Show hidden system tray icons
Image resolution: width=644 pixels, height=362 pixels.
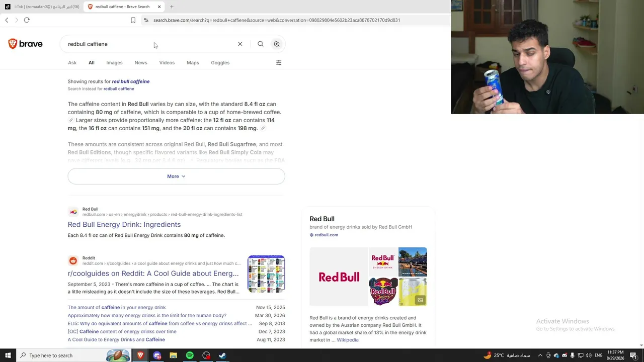(x=540, y=355)
